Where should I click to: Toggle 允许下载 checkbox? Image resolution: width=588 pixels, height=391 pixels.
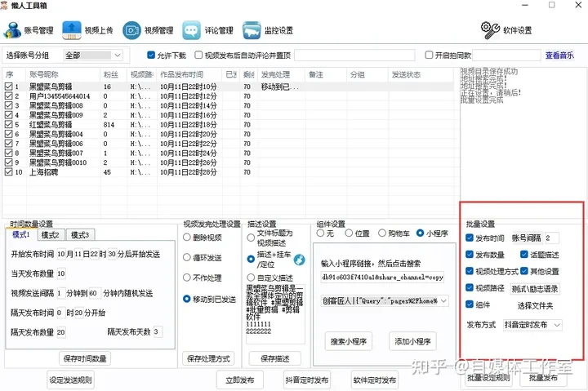coord(151,56)
